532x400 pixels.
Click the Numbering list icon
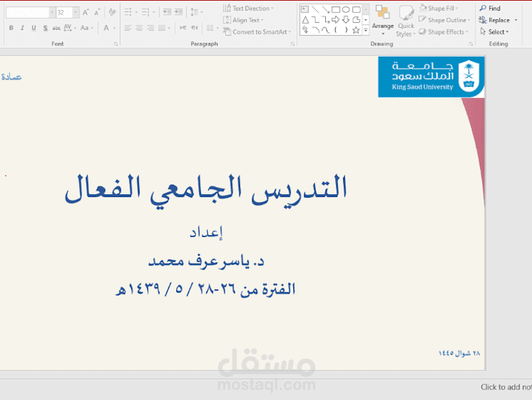coord(146,12)
